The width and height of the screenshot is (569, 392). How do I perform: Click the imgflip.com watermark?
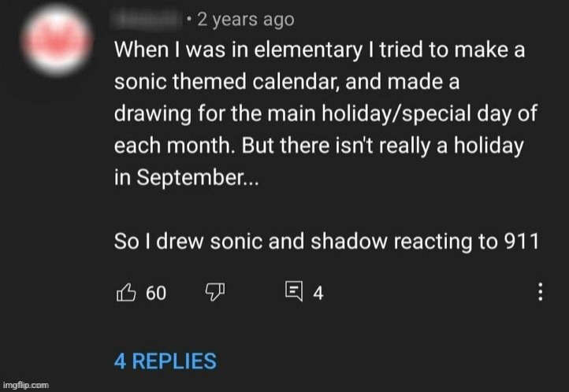pyautogui.click(x=27, y=386)
